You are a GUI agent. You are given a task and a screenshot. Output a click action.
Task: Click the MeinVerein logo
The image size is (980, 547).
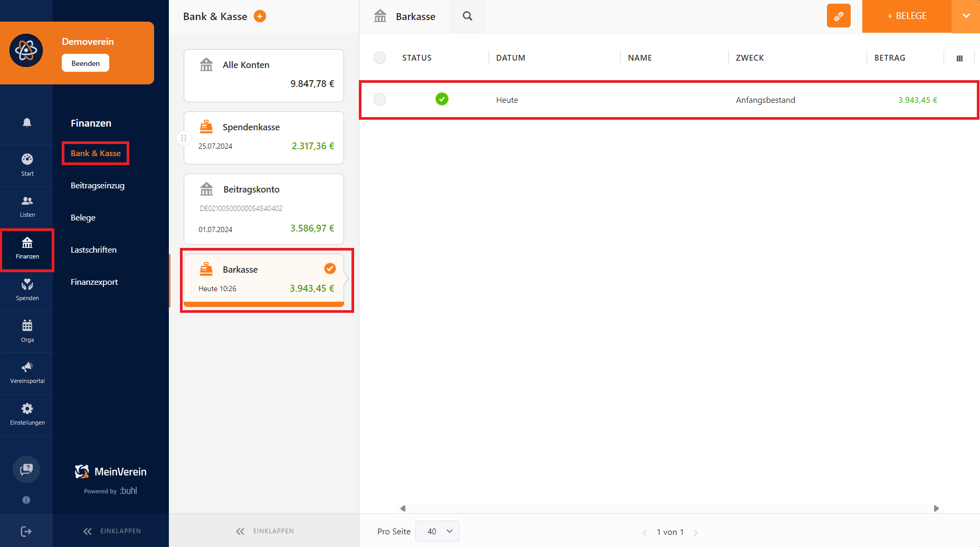111,472
